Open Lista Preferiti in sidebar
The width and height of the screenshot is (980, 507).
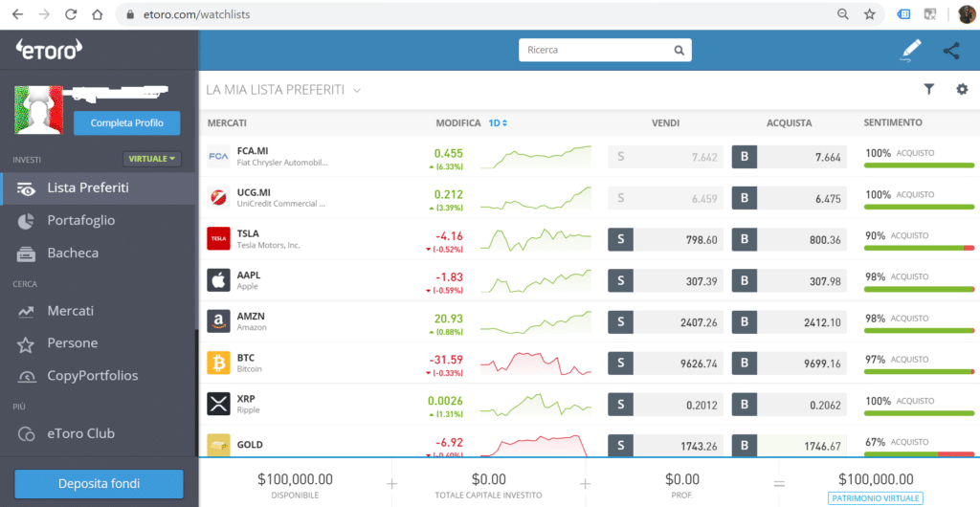(98, 187)
